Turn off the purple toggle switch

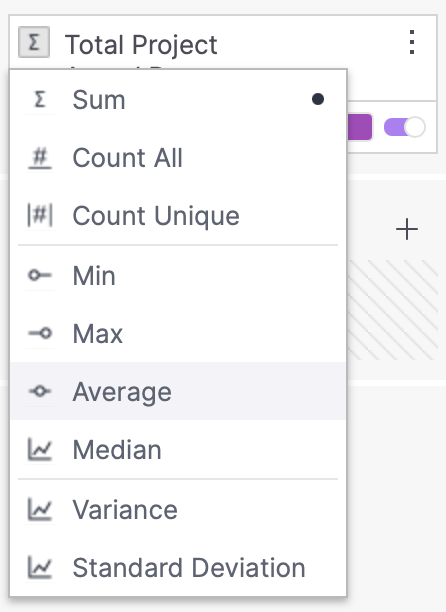(405, 127)
